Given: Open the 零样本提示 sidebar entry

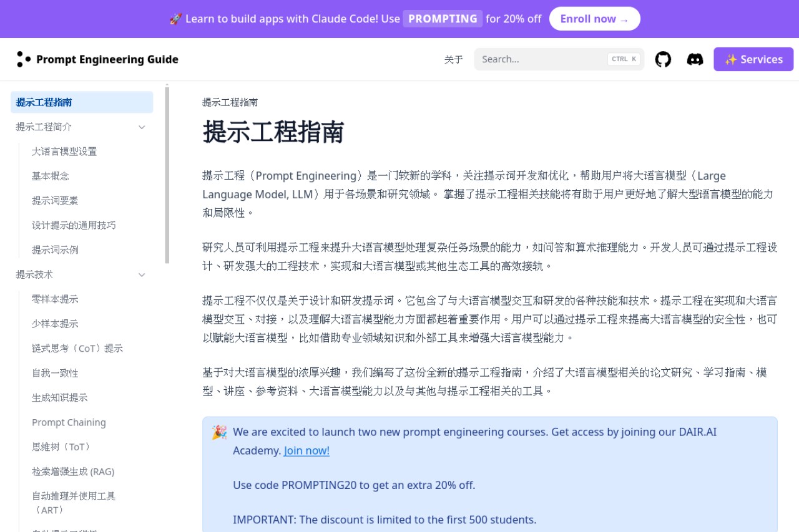Looking at the screenshot, I should (x=89, y=299).
